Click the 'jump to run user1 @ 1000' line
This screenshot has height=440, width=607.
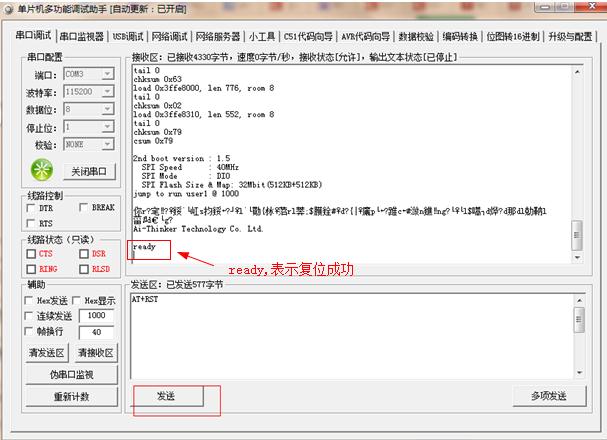pyautogui.click(x=186, y=193)
